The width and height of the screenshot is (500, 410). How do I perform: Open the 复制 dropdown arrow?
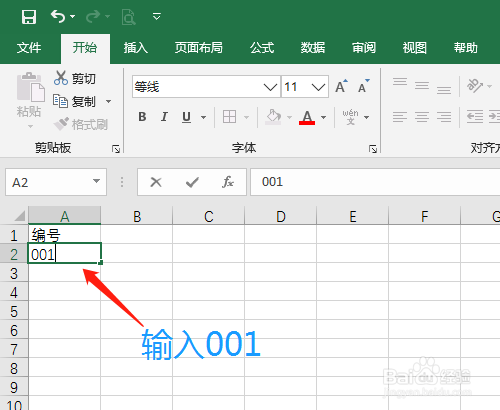[x=108, y=101]
